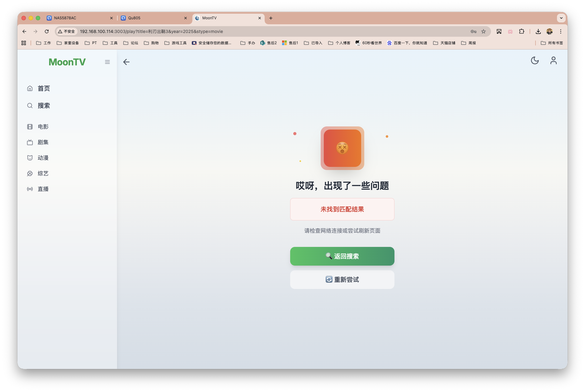Viewport: 585px width, 392px height.
Task: Select the 电影 (Movies) sidebar icon
Action: click(x=30, y=126)
